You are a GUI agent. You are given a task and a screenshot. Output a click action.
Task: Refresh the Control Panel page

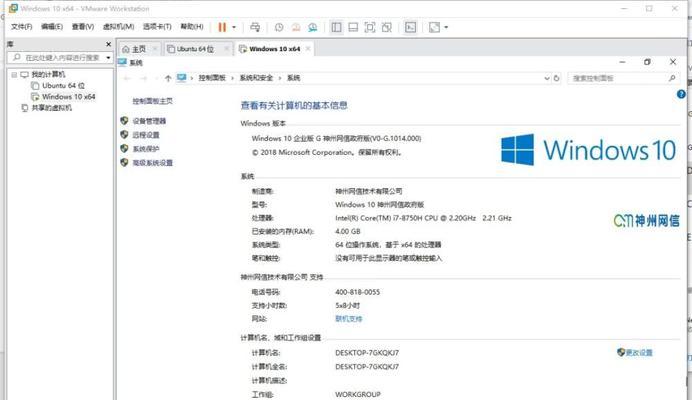[x=557, y=78]
